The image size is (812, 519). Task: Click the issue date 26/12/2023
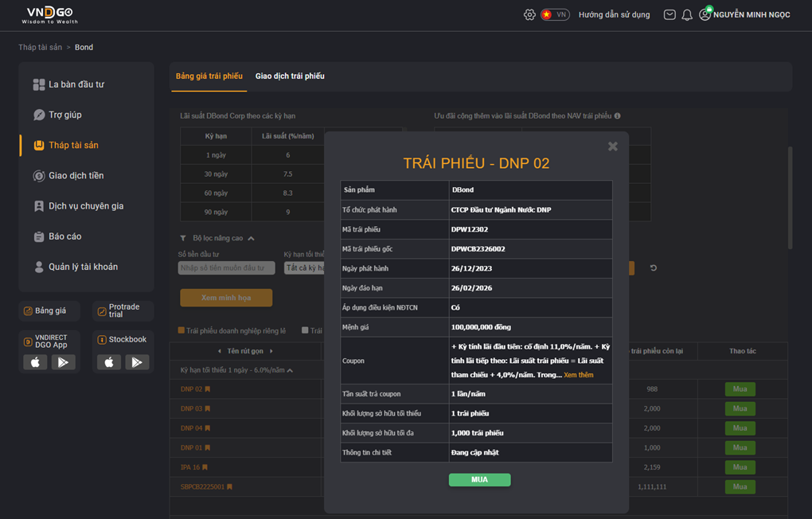click(471, 268)
